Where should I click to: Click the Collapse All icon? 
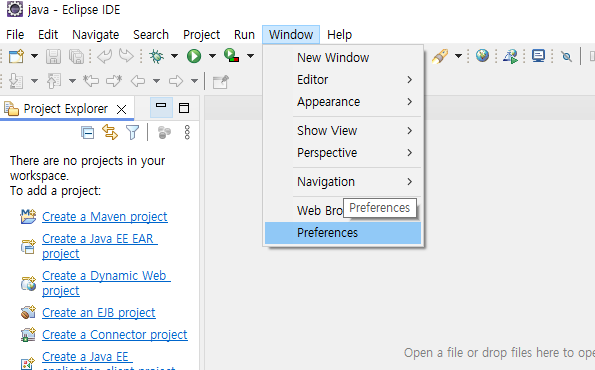pyautogui.click(x=88, y=133)
